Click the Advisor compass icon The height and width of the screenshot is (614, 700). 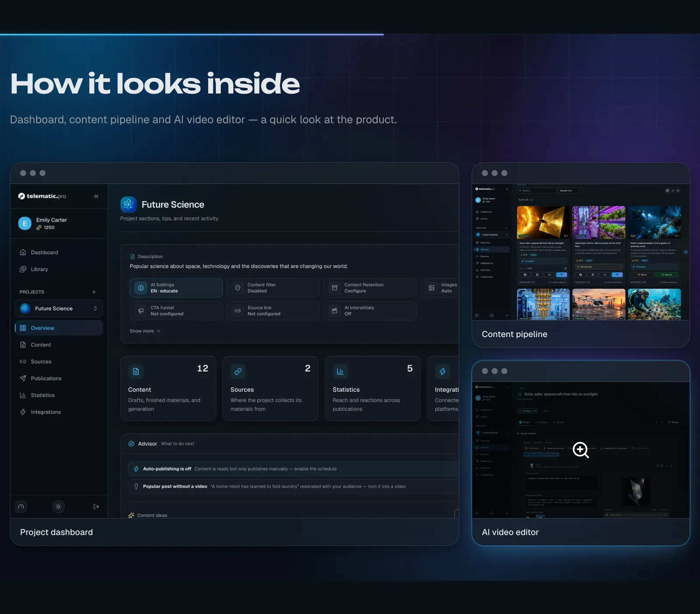131,443
